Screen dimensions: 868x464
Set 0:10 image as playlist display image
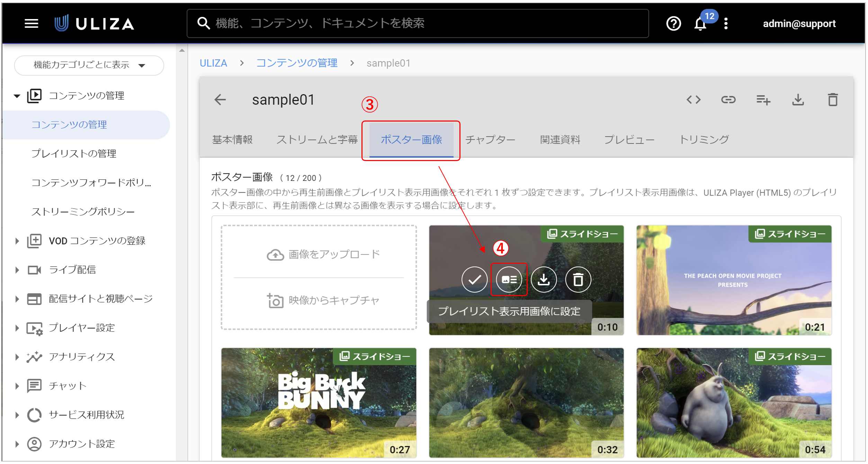pos(509,279)
